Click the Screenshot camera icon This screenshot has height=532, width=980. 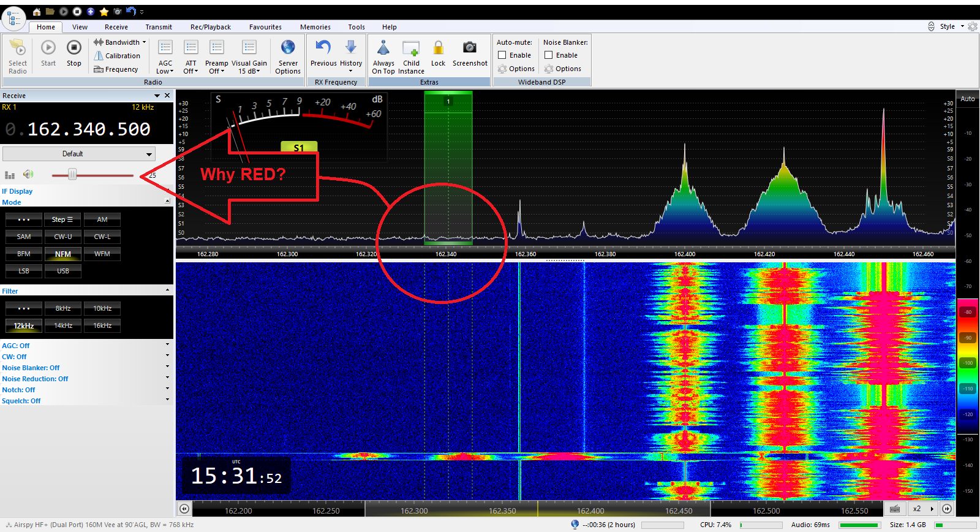pos(470,48)
